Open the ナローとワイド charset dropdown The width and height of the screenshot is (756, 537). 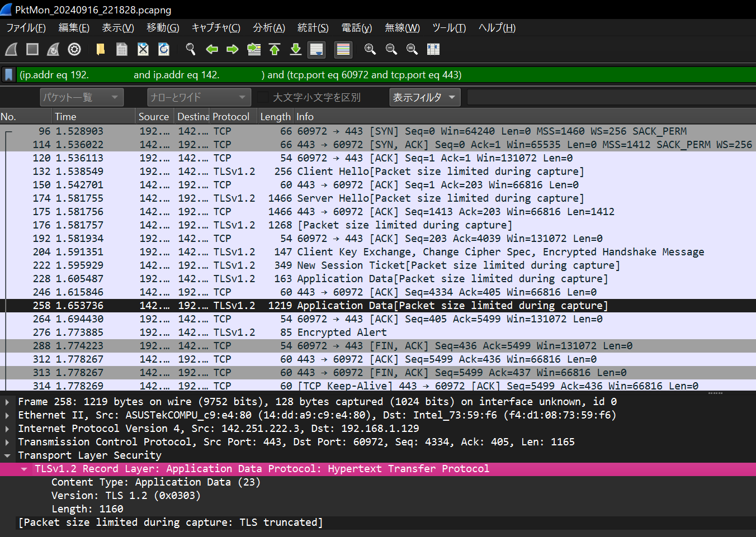pyautogui.click(x=200, y=97)
